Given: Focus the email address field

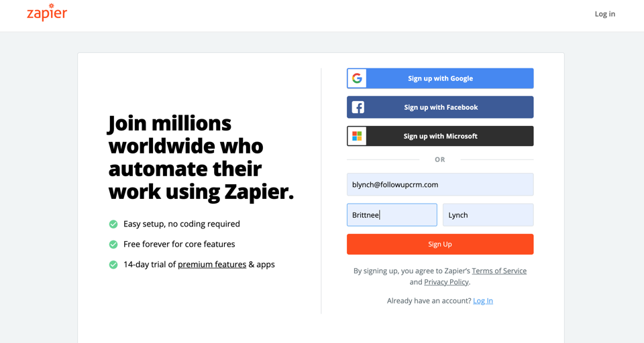Looking at the screenshot, I should tap(440, 184).
